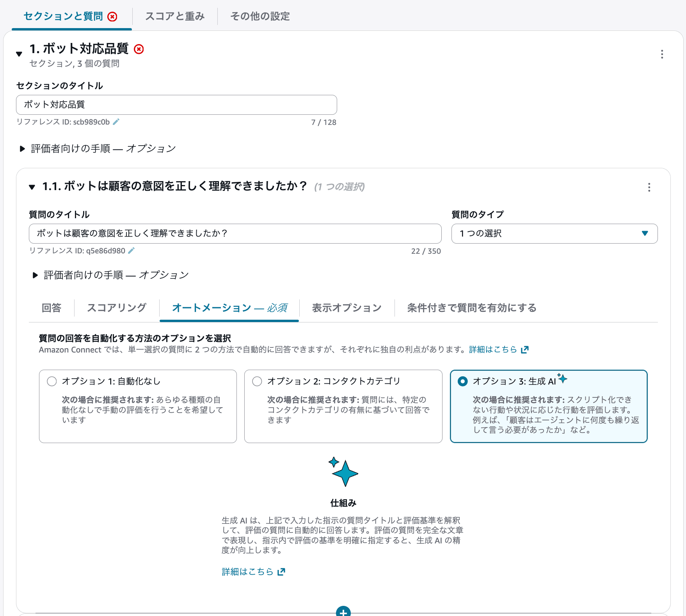
Task: Select radio オプション 3: 生成 AI
Action: pos(463,381)
